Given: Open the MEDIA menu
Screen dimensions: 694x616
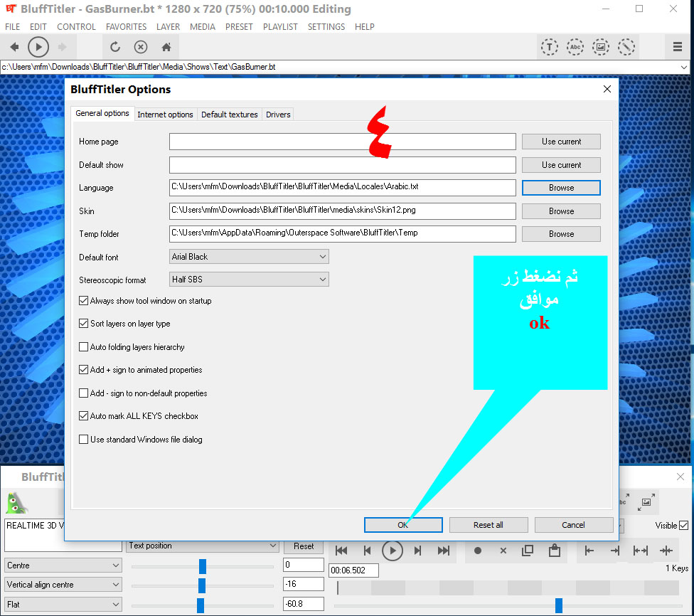Looking at the screenshot, I should point(202,26).
